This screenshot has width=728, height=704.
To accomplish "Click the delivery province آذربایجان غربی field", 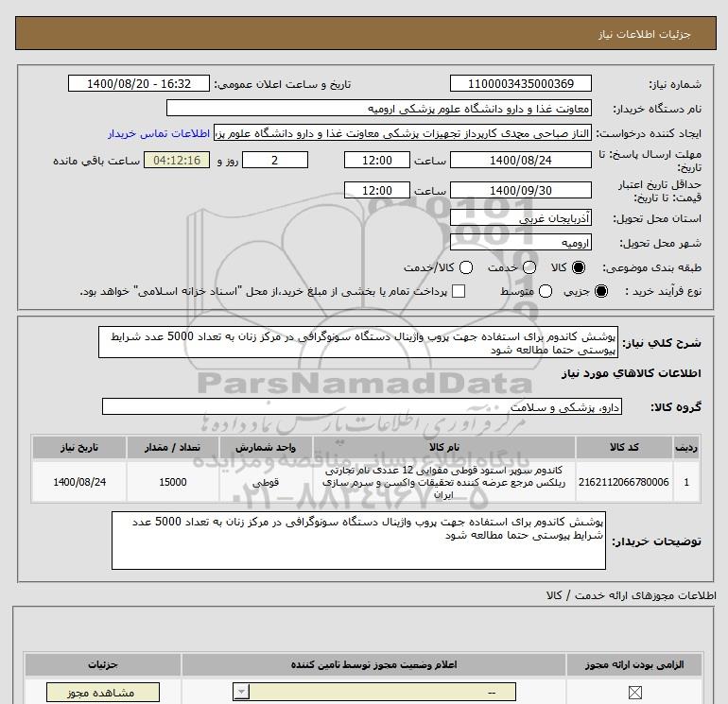I will (x=521, y=218).
